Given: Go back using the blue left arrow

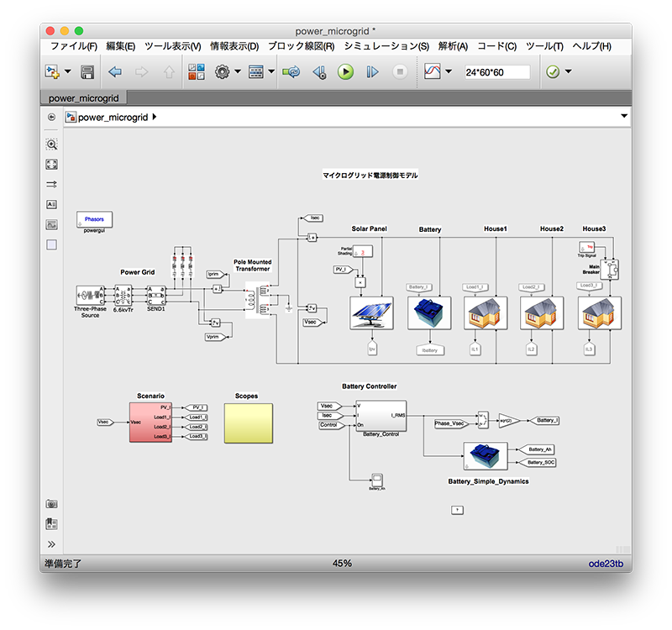Looking at the screenshot, I should click(115, 71).
